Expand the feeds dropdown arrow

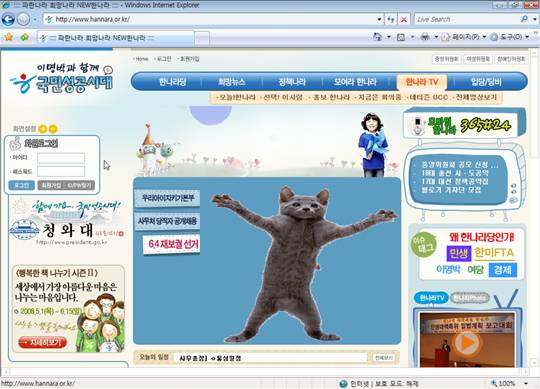pos(412,37)
